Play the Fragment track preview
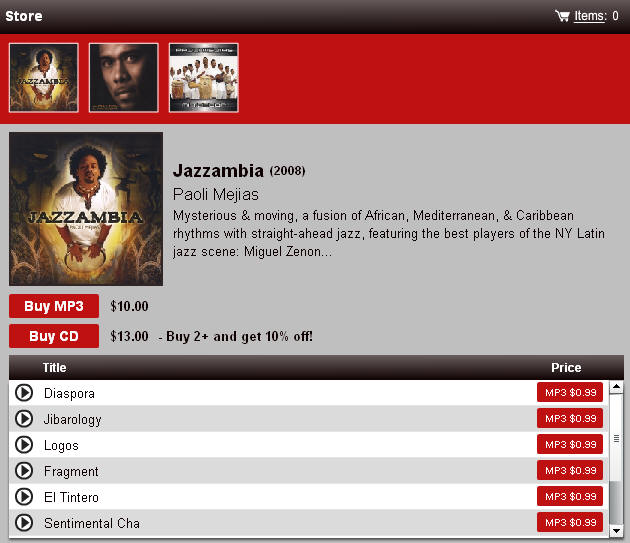This screenshot has height=543, width=630. pos(24,471)
